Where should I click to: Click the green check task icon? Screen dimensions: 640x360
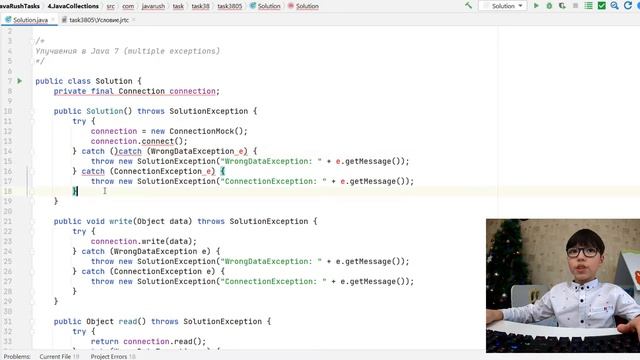602,6
